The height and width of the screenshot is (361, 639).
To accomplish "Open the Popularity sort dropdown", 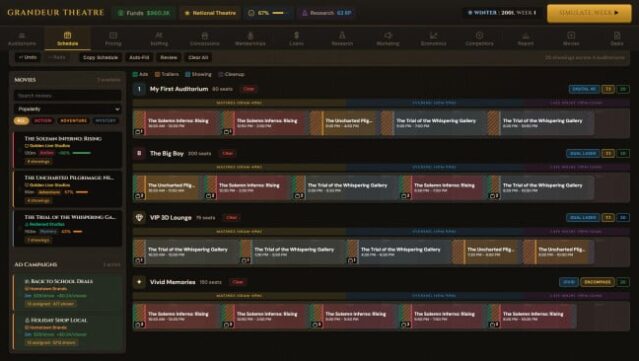I will 68,109.
